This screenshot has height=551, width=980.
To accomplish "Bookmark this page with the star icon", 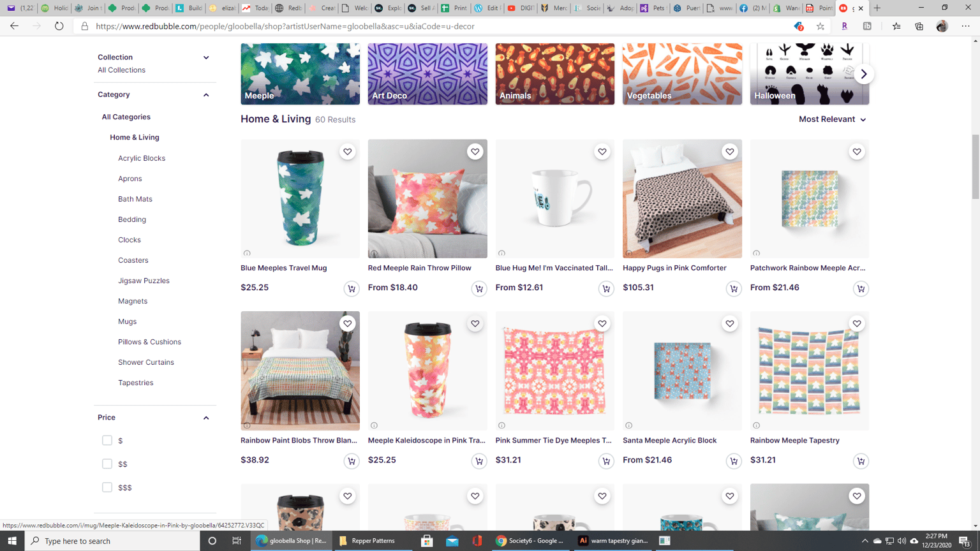I will (820, 26).
